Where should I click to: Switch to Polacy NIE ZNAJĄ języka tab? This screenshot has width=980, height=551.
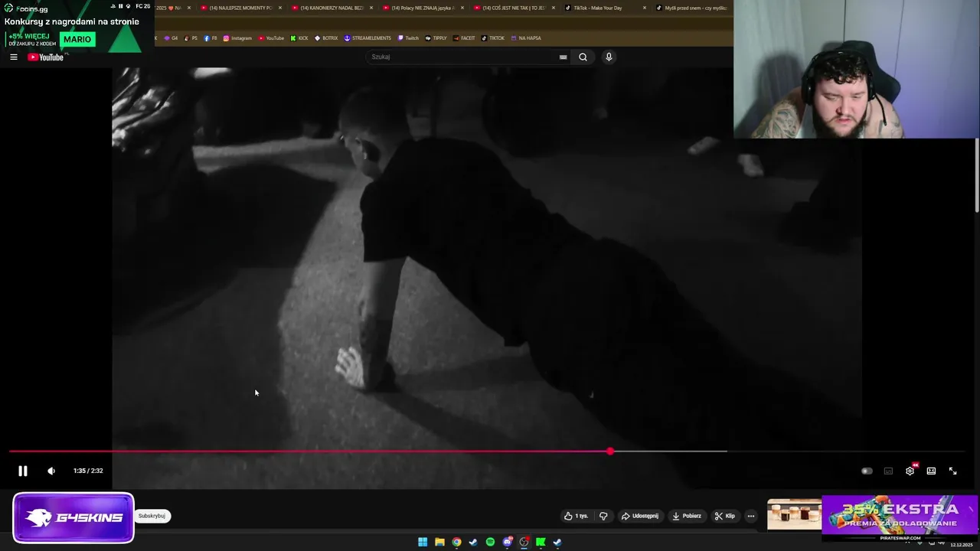[422, 8]
